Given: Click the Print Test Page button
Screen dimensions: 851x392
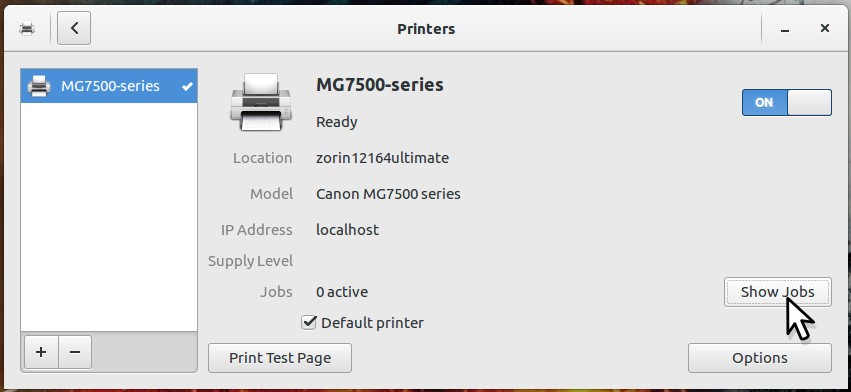Looking at the screenshot, I should click(280, 358).
